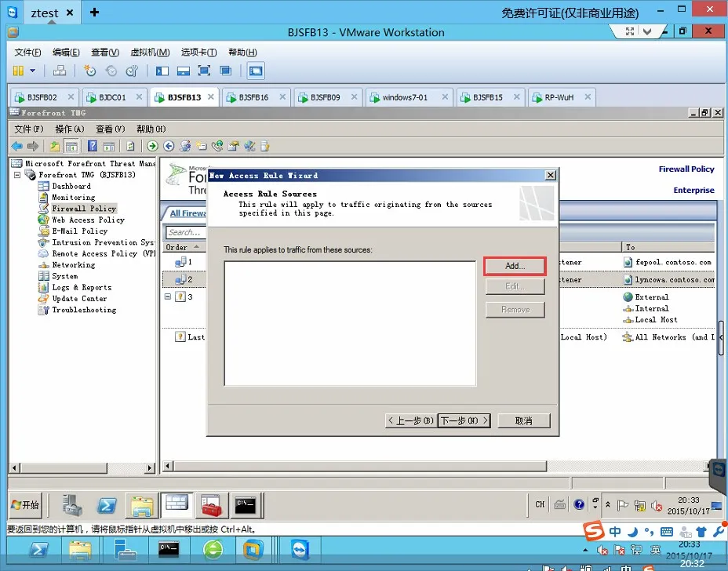
Task: Open the VMware 编辑(E) menu
Action: pyautogui.click(x=66, y=52)
